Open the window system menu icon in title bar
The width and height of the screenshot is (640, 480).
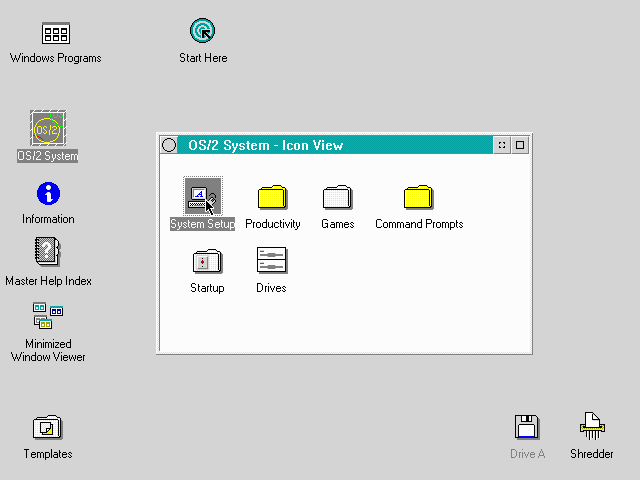169,145
